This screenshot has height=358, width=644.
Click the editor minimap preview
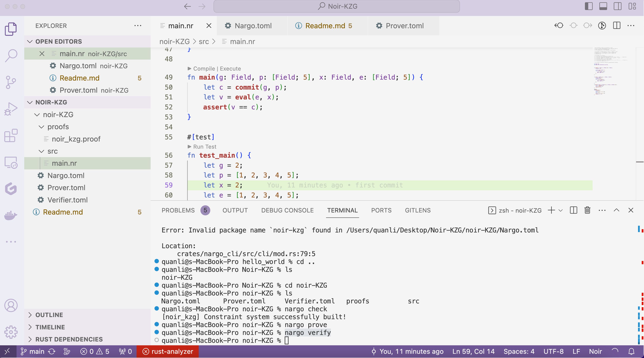click(614, 72)
